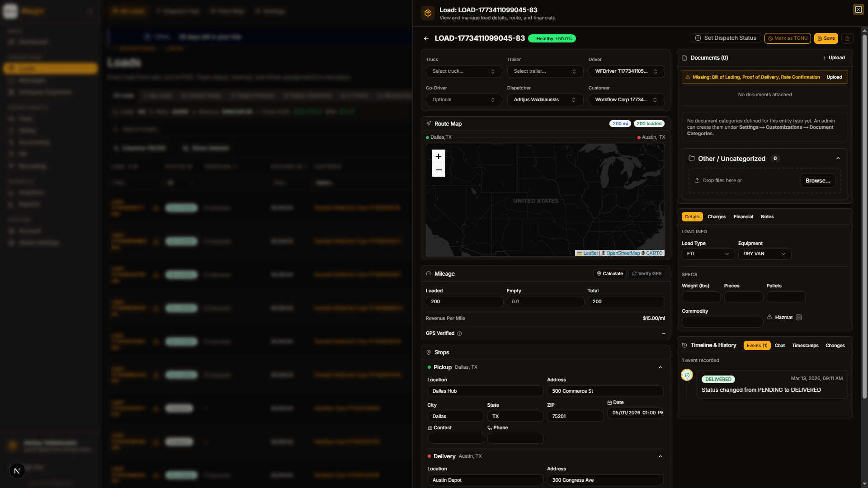Click the Other / Uncategorized folder icon
This screenshot has height=488, width=868.
point(691,158)
